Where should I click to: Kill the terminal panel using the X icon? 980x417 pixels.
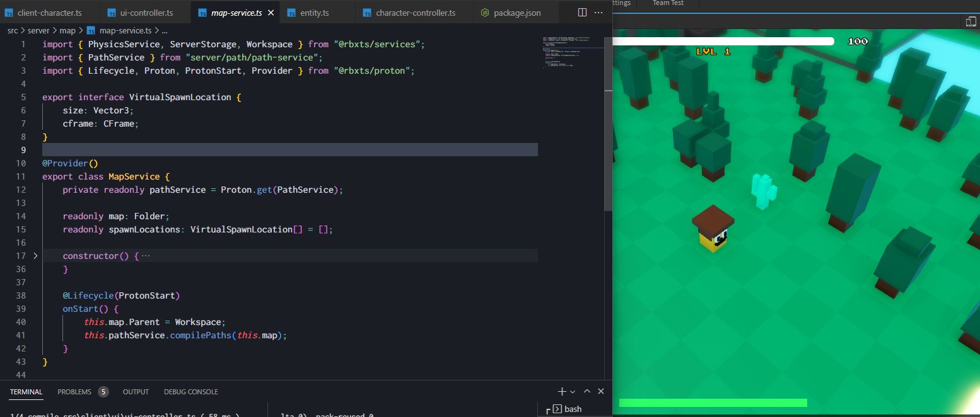pos(600,391)
